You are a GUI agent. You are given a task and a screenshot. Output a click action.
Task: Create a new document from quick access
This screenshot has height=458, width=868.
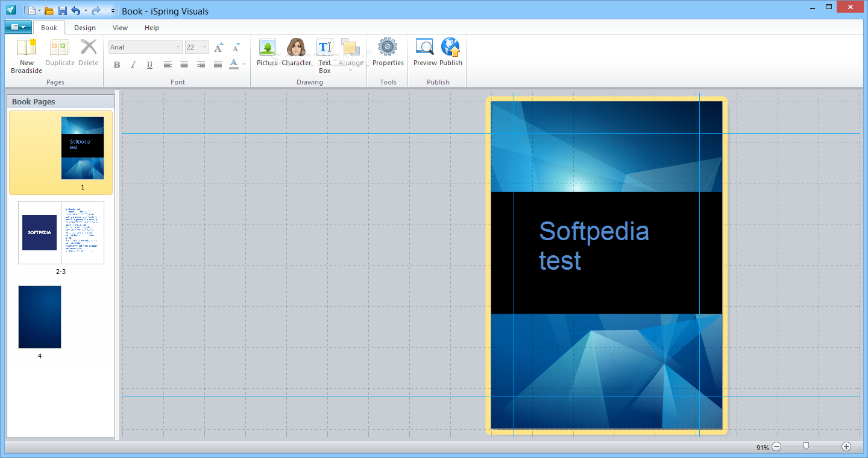click(x=32, y=11)
